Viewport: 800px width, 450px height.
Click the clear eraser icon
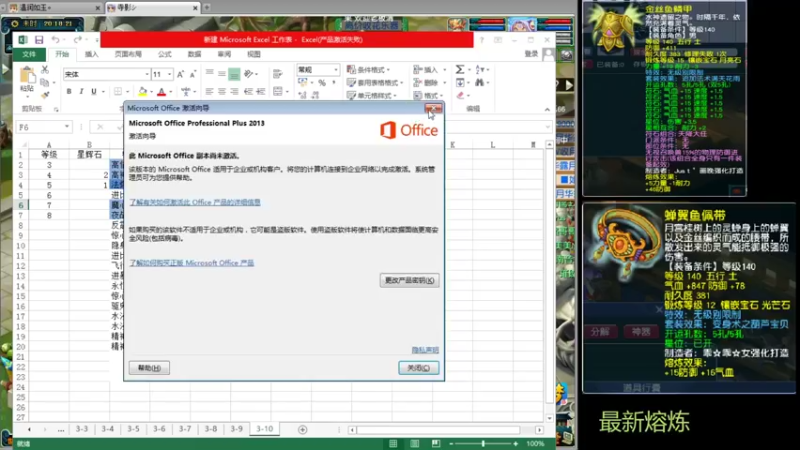(x=461, y=95)
